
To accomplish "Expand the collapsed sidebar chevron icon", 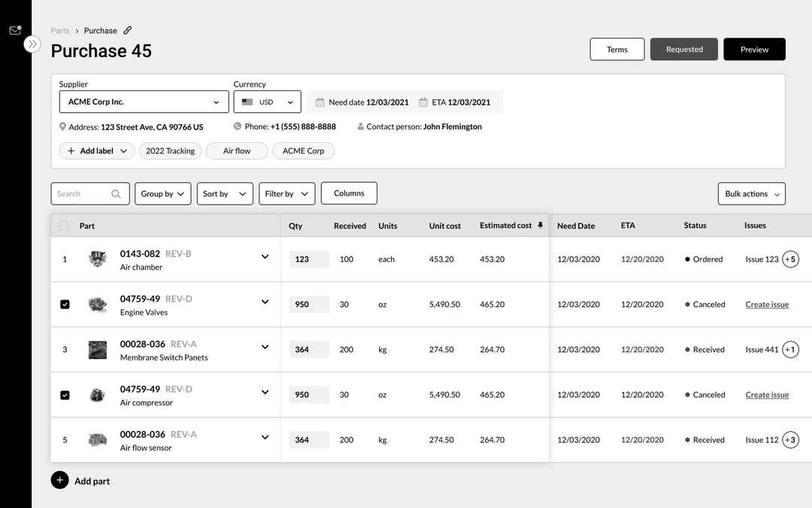I will click(x=32, y=44).
